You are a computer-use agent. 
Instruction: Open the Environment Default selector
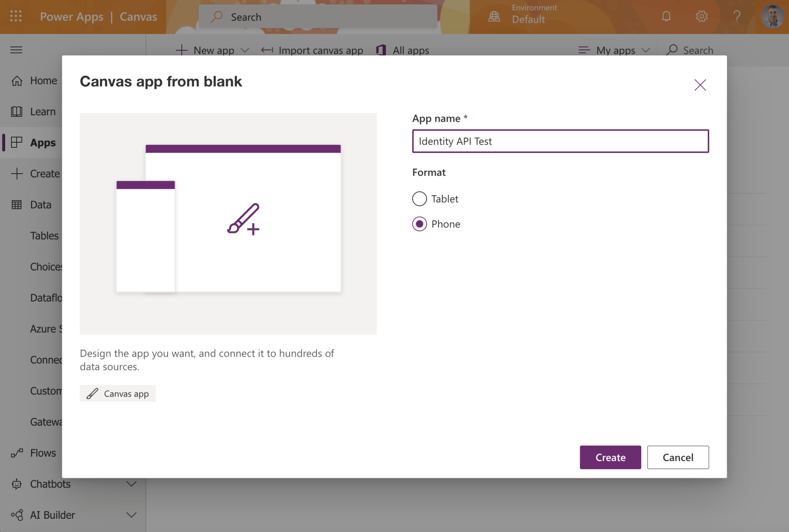pos(523,14)
